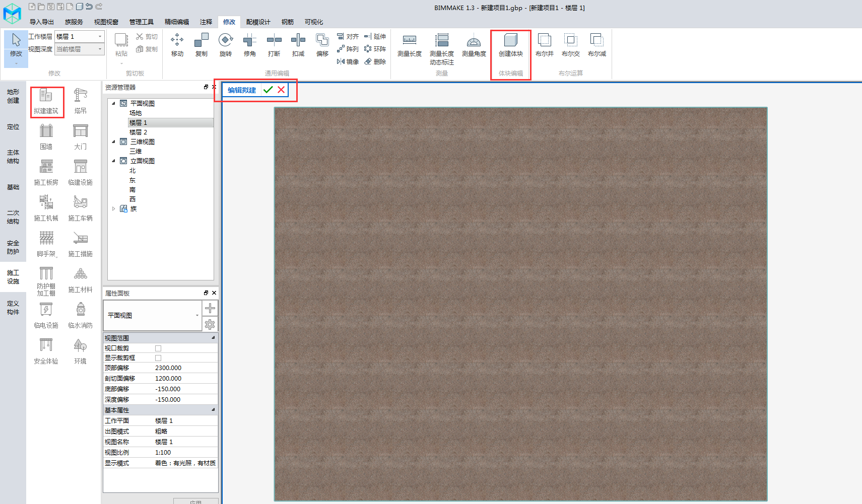
Task: Open the 工作楼层 dropdown
Action: (x=79, y=36)
